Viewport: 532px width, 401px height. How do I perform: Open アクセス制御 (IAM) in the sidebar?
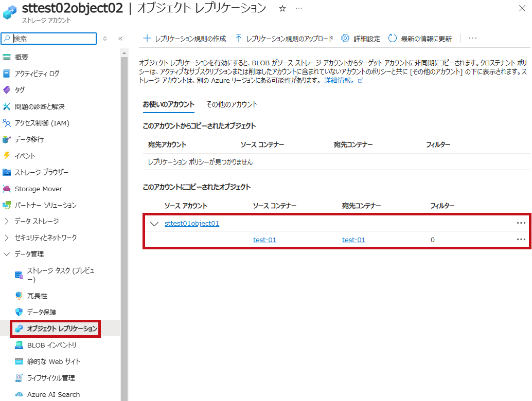pyautogui.click(x=42, y=123)
